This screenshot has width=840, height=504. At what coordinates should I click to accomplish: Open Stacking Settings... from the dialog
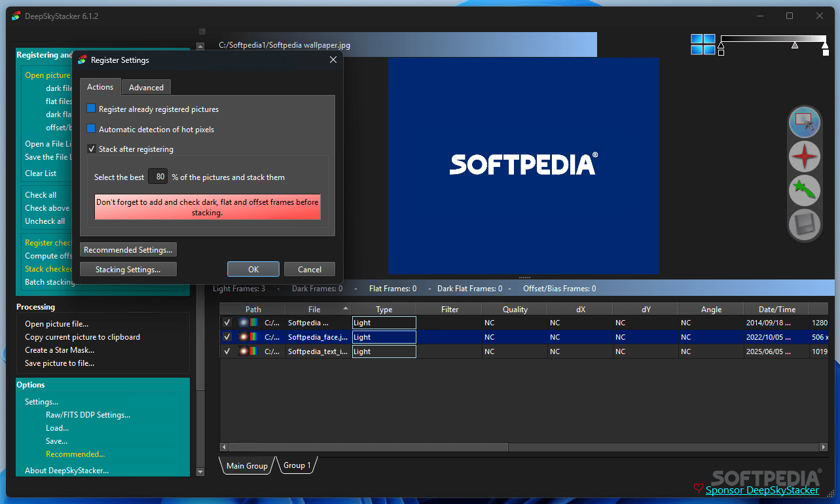coord(128,269)
